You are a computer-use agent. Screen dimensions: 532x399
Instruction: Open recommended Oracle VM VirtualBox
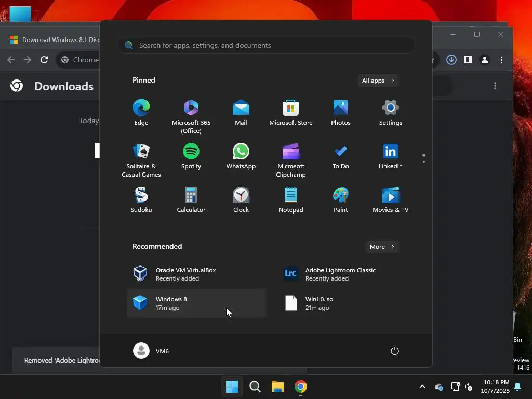pyautogui.click(x=196, y=274)
